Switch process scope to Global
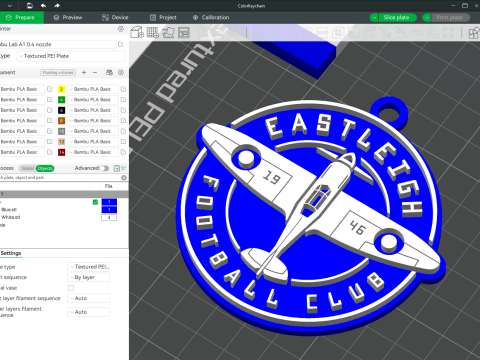Image resolution: width=480 pixels, height=360 pixels. pyautogui.click(x=28, y=168)
